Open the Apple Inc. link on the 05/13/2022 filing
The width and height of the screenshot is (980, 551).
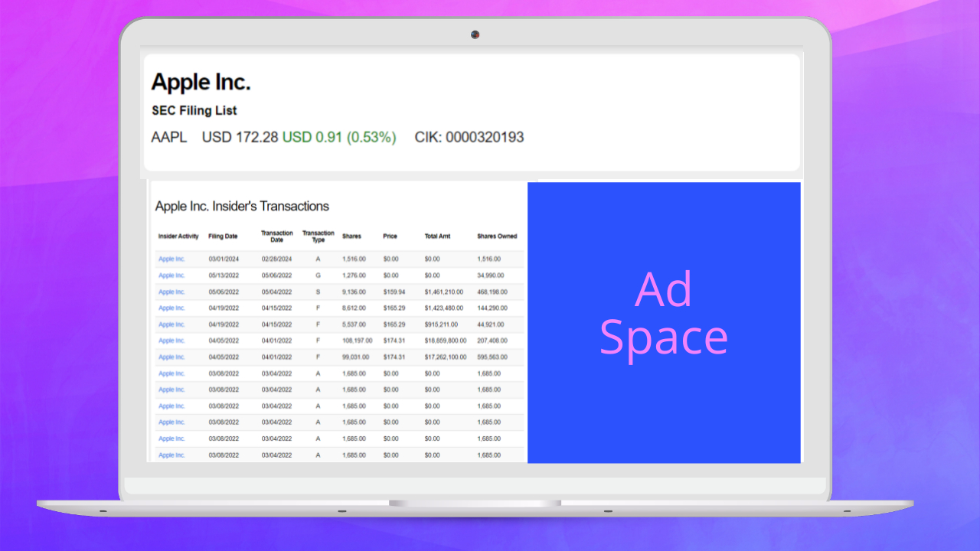coord(171,275)
